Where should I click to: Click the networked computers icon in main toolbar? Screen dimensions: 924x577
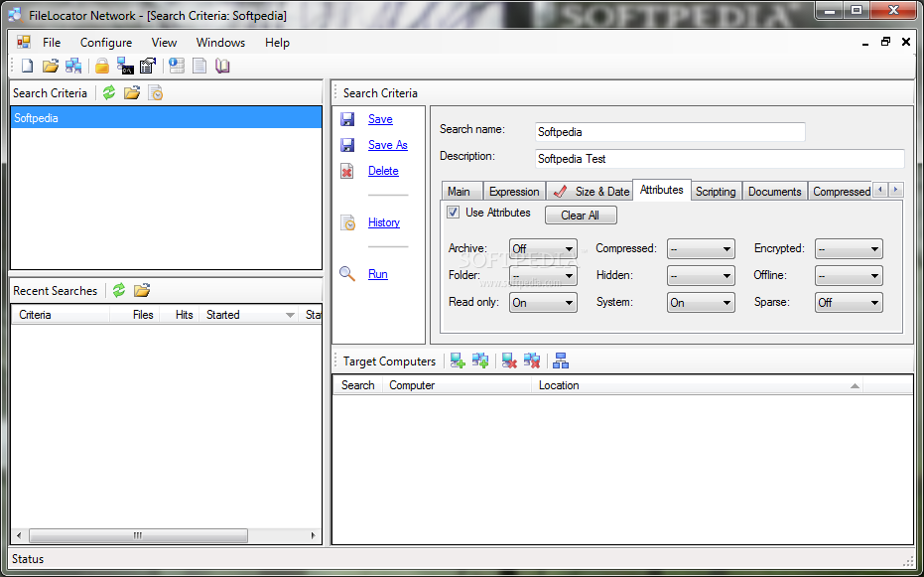point(73,66)
